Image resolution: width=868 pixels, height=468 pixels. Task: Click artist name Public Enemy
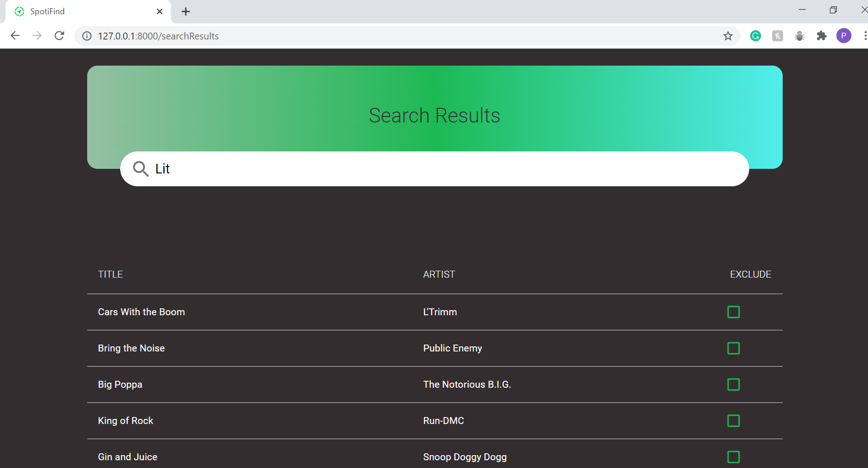453,348
